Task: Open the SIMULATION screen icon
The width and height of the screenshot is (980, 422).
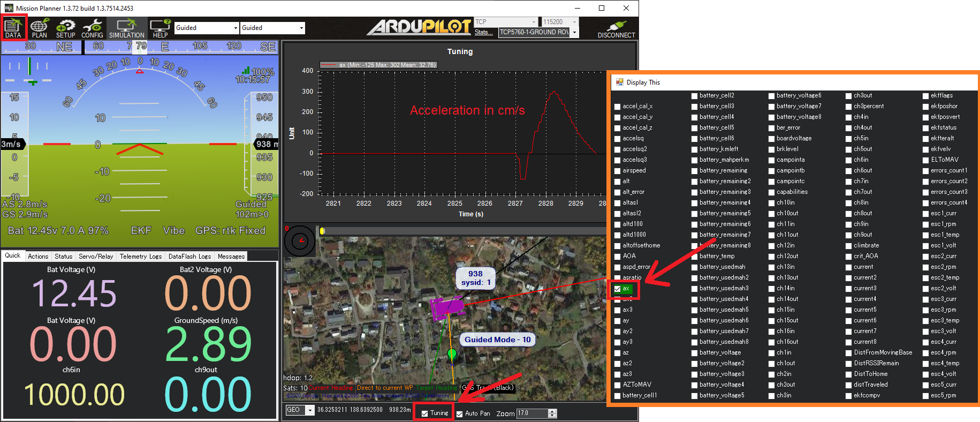Action: 127,28
